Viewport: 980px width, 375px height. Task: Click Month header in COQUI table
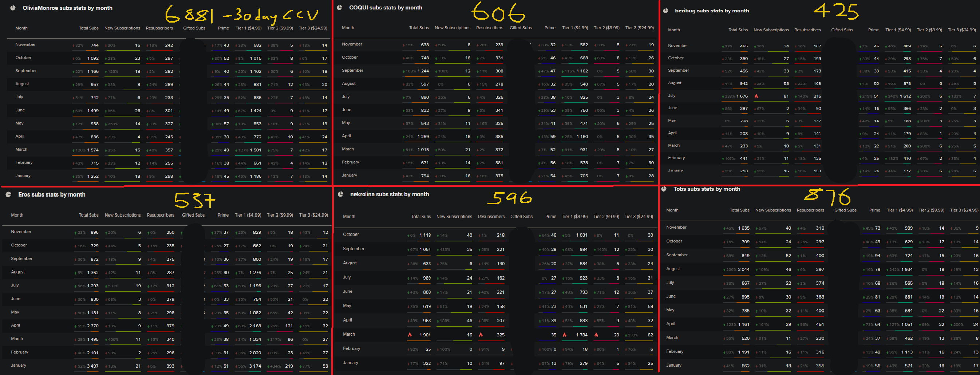(x=348, y=28)
